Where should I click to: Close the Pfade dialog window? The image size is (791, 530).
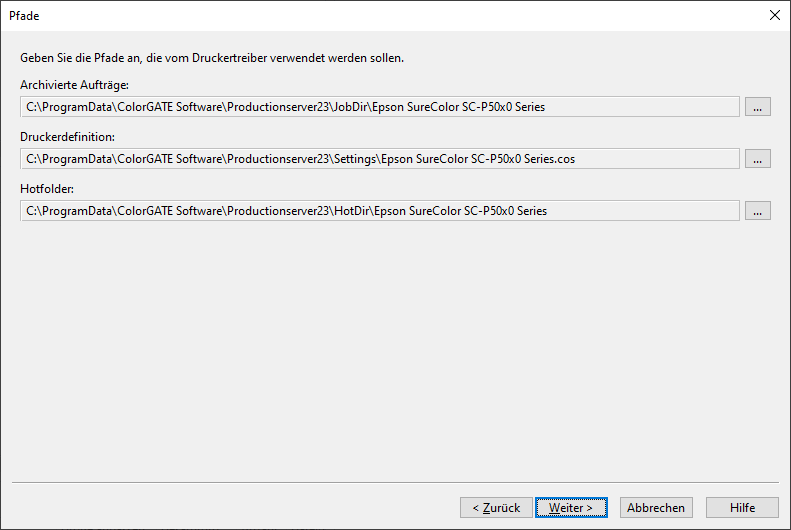(x=774, y=16)
